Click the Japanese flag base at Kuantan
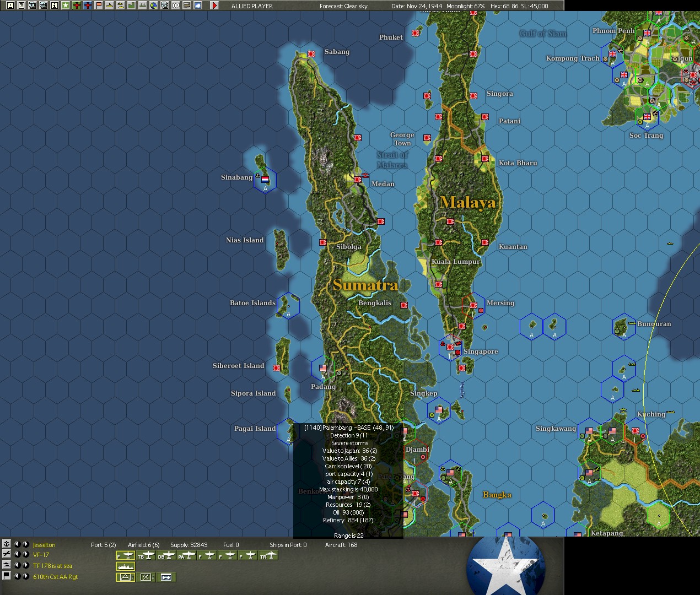This screenshot has width=700, height=595. pos(485,242)
